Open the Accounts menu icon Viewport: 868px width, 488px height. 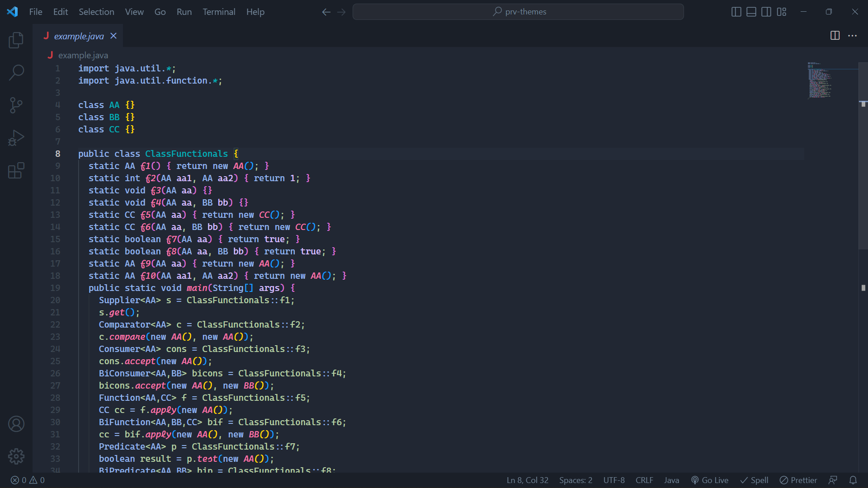coord(16,424)
